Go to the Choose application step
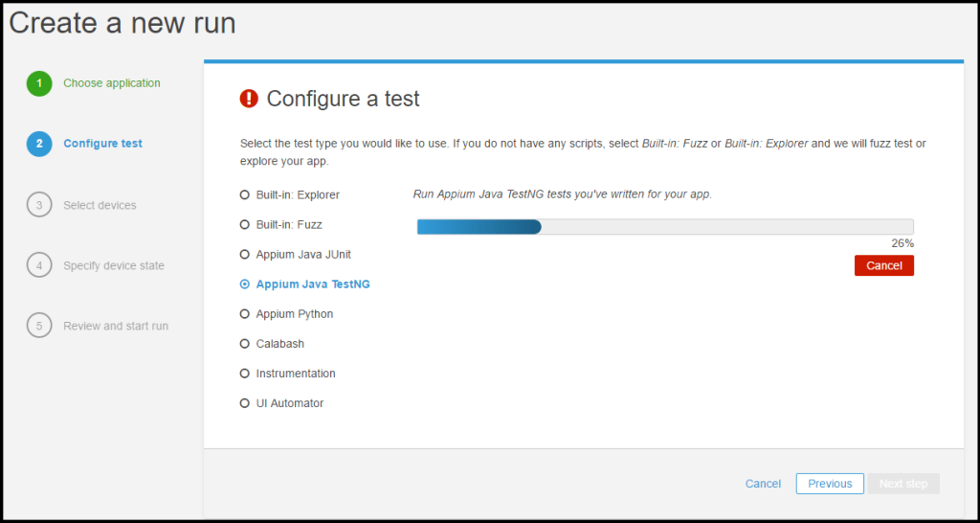The image size is (980, 523). coord(111,83)
